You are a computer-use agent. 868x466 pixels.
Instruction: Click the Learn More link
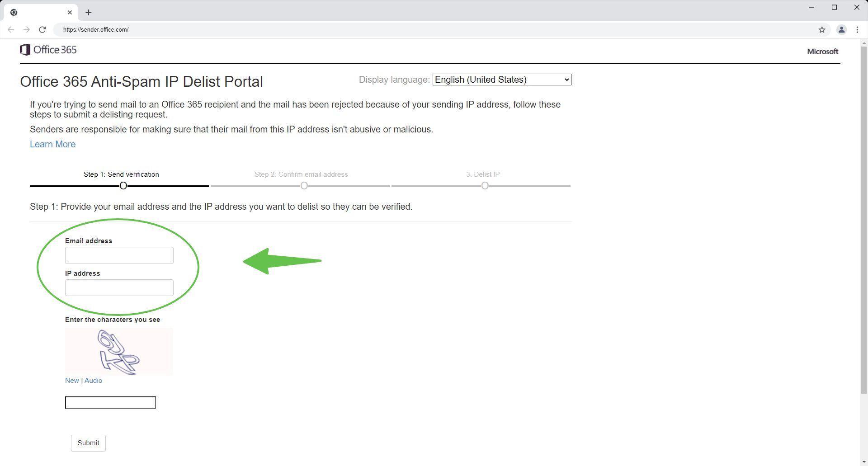coord(53,144)
